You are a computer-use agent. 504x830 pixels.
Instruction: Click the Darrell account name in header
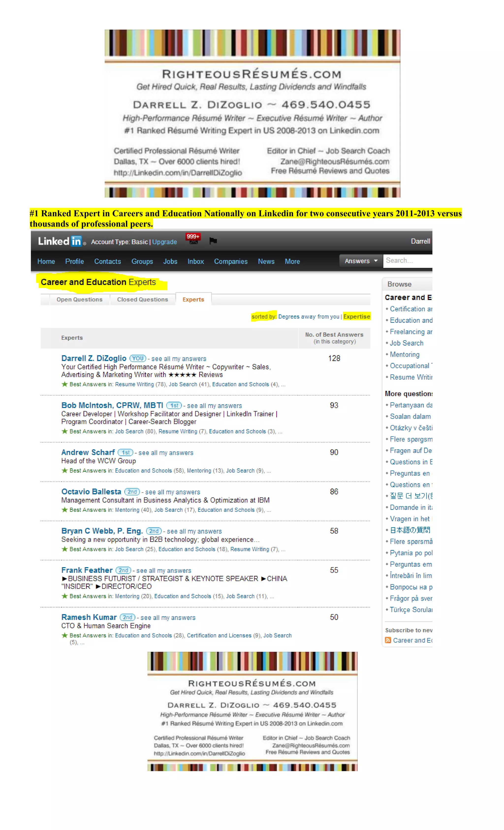[420, 241]
